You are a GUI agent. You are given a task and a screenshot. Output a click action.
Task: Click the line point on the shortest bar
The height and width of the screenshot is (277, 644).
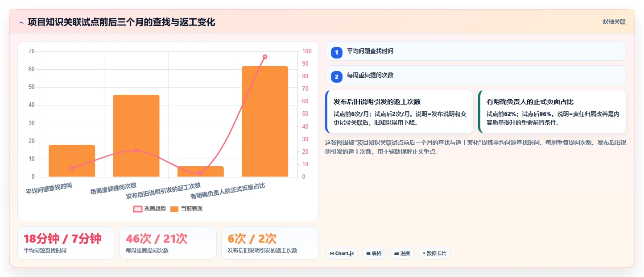coord(200,173)
